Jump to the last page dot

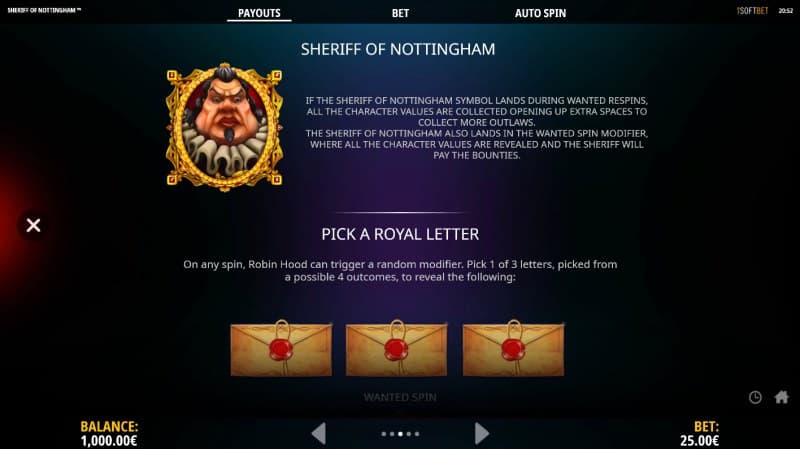(417, 434)
